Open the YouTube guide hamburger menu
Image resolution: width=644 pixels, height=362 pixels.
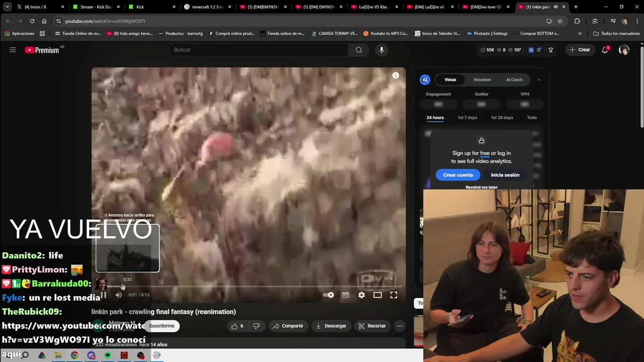(13, 50)
